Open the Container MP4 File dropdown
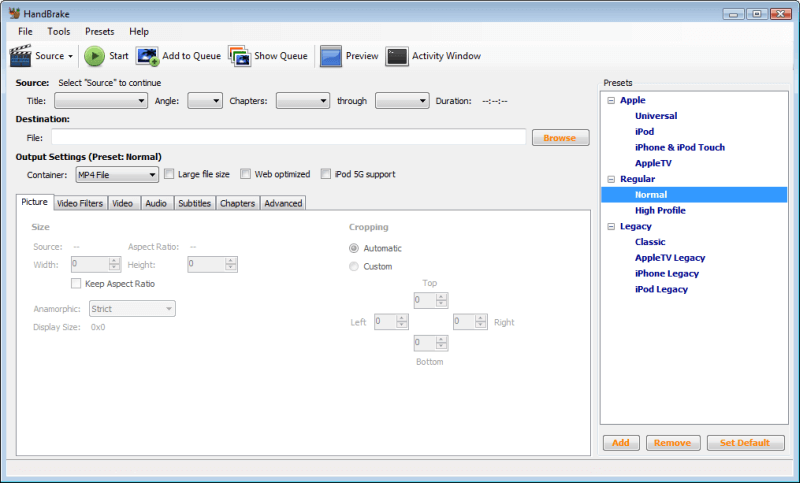This screenshot has width=800, height=483. click(117, 175)
